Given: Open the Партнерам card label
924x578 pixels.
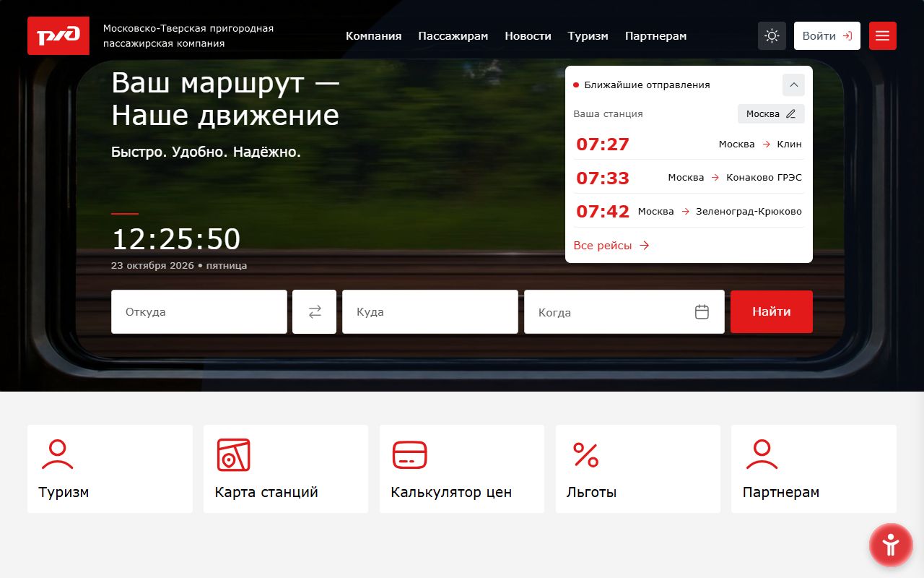Looking at the screenshot, I should point(781,493).
